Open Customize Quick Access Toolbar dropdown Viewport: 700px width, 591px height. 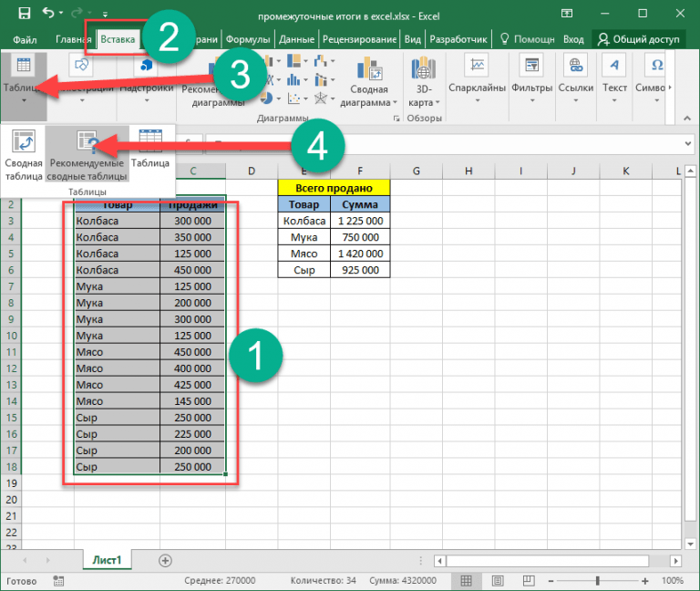[105, 15]
